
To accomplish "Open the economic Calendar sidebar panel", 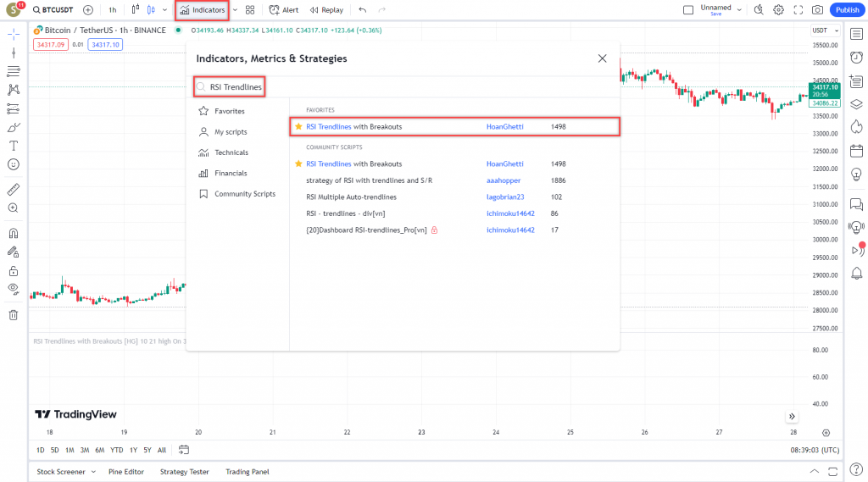I will tap(856, 150).
